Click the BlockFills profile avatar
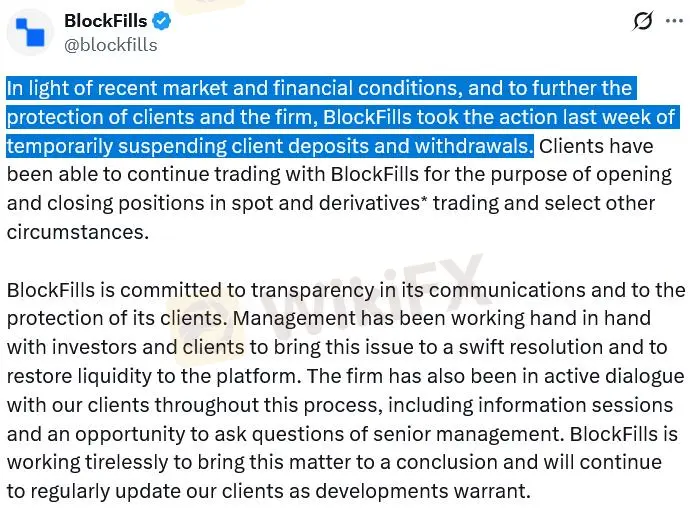Screen dimensions: 693x511 click(x=30, y=31)
